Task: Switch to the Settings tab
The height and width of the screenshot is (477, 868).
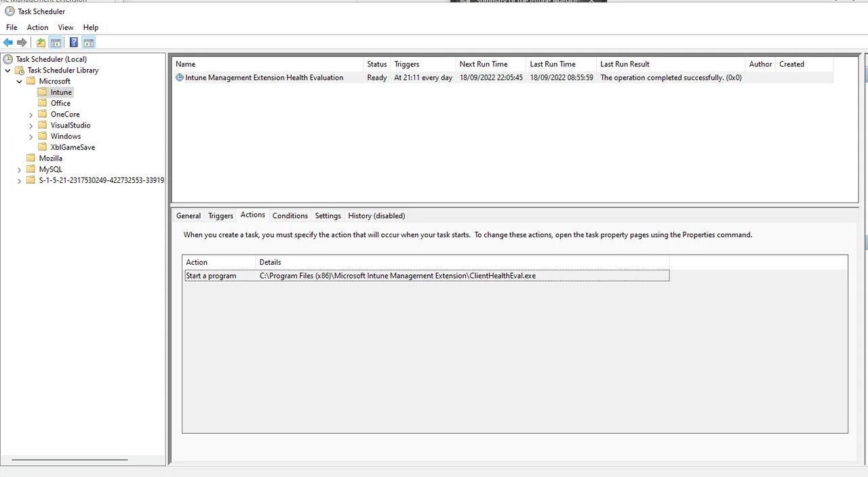Action: point(328,215)
